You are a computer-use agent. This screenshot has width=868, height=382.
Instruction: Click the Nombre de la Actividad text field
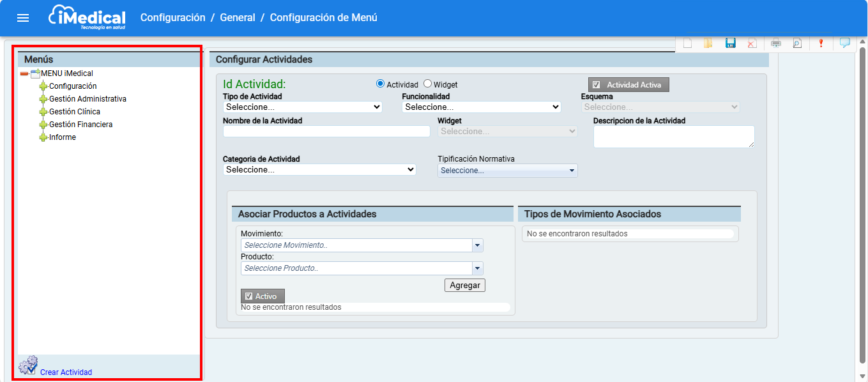point(326,132)
